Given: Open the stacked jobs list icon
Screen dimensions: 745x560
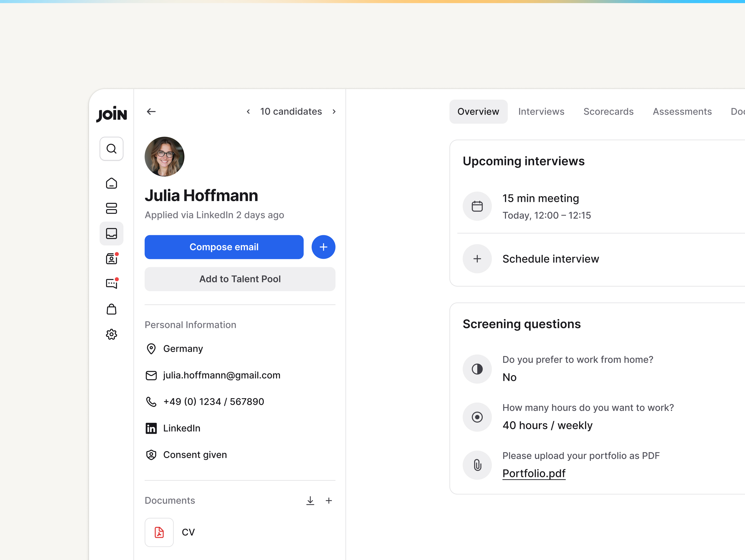Looking at the screenshot, I should click(x=111, y=208).
